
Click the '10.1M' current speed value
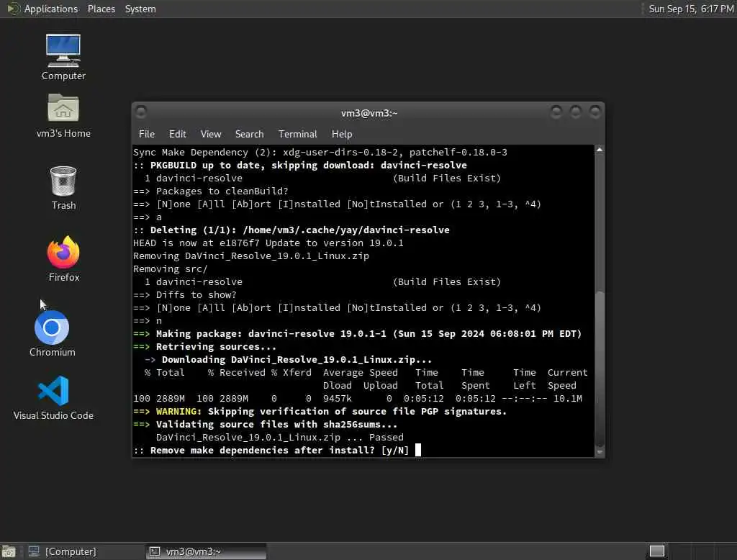pos(568,398)
